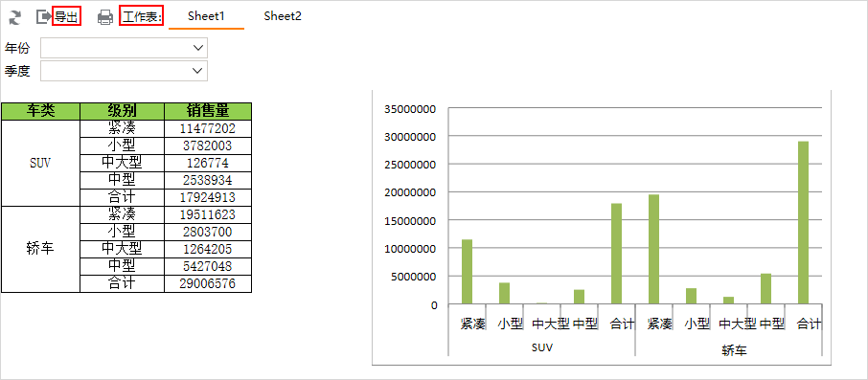Select the 销售量 table header
Screen dimensions: 868x380
[208, 111]
